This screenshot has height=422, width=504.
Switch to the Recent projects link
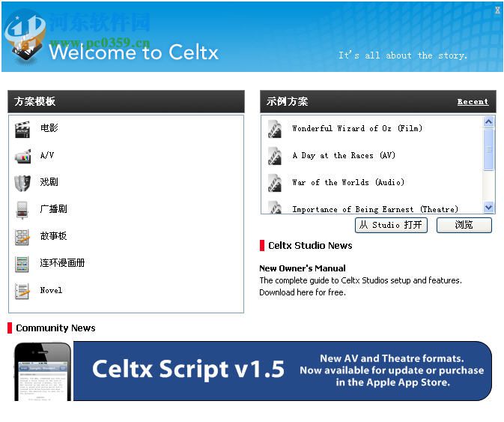click(473, 102)
